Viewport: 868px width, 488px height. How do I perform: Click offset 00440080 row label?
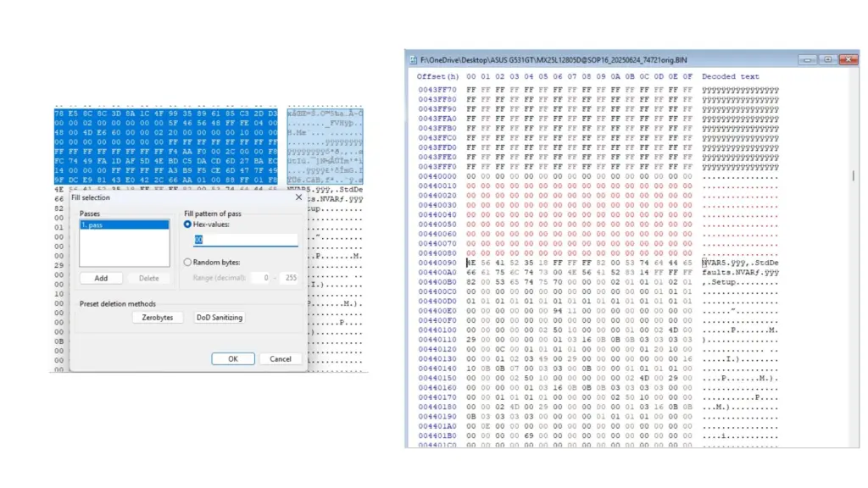click(437, 252)
